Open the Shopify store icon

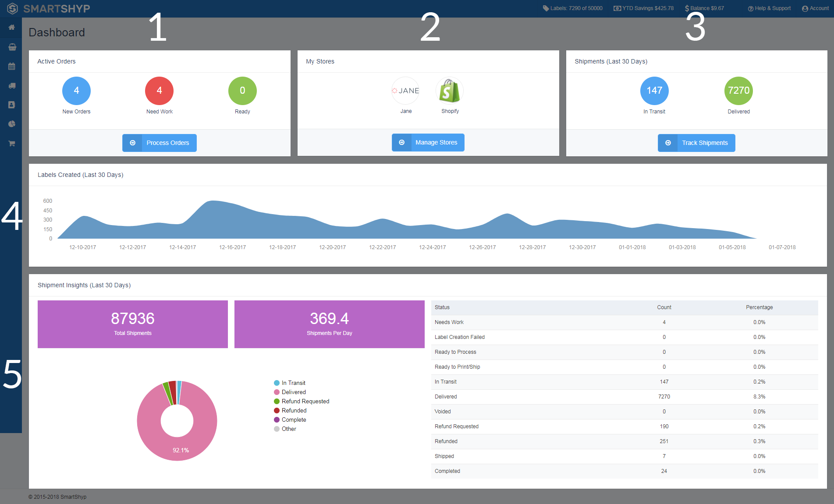click(x=450, y=91)
